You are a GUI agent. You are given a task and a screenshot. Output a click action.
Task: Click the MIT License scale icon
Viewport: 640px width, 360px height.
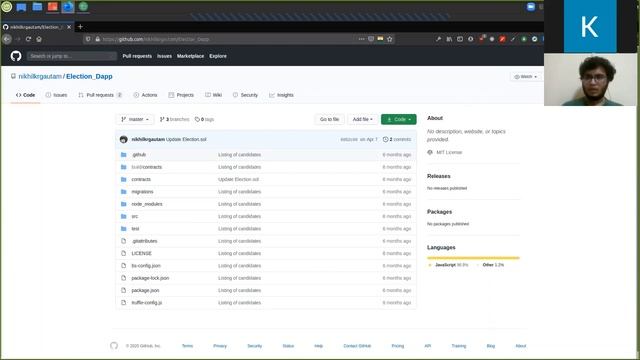430,152
